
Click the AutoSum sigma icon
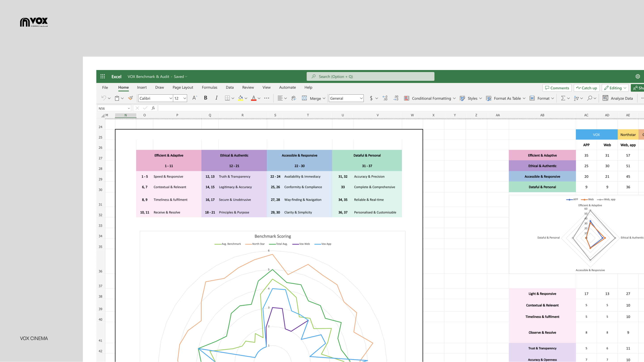[563, 98]
